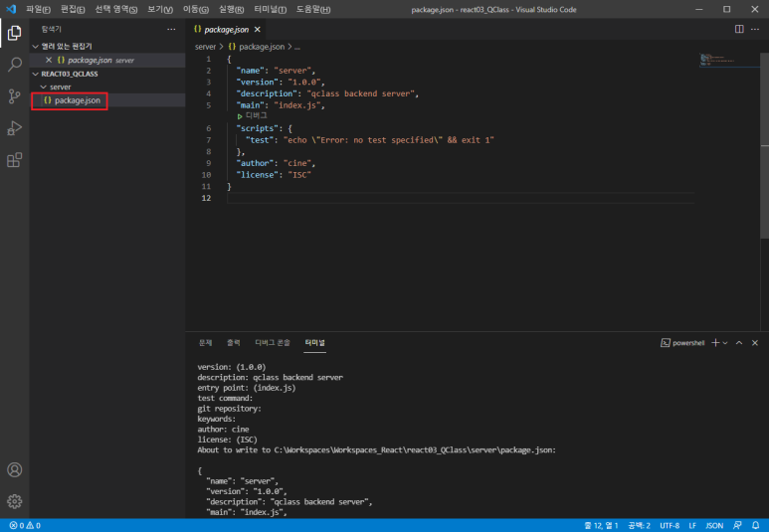The width and height of the screenshot is (769, 532).
Task: Maximize the terminal panel with the chevron up
Action: tap(739, 343)
